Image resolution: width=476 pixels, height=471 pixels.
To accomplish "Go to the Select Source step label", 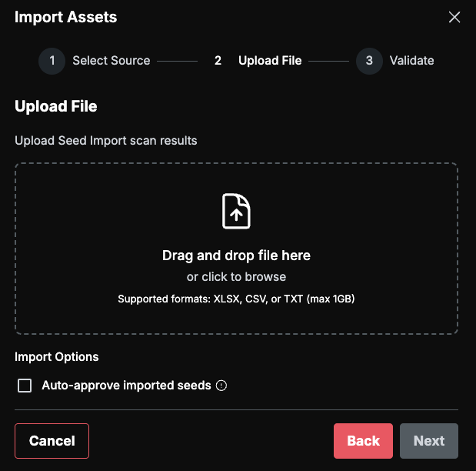I will pos(111,61).
